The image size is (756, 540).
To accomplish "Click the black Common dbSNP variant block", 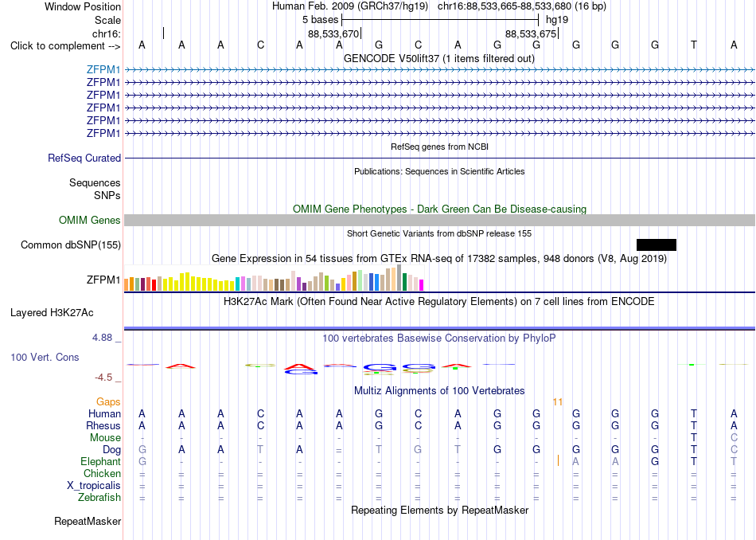I will click(x=657, y=245).
